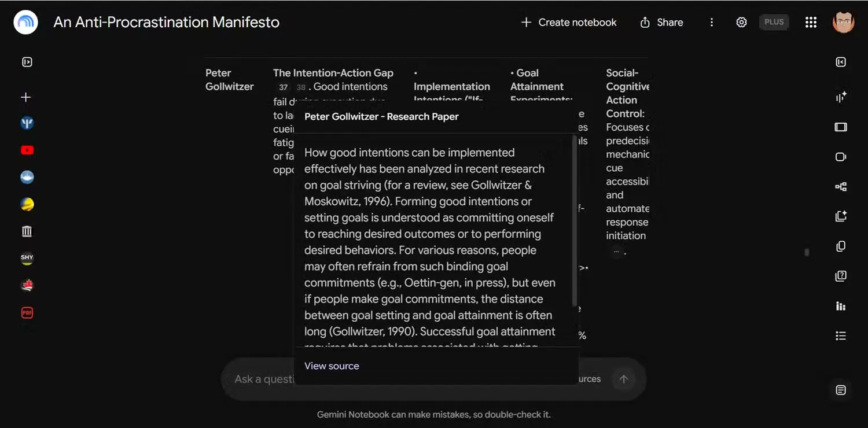The width and height of the screenshot is (868, 428).
Task: Select the bar chart infographic icon
Action: click(841, 306)
